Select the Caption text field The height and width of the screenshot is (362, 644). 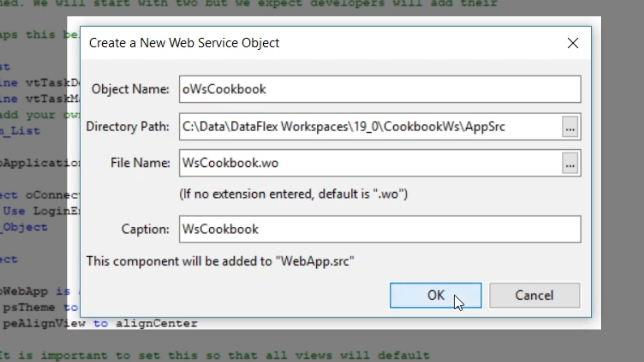tap(380, 229)
